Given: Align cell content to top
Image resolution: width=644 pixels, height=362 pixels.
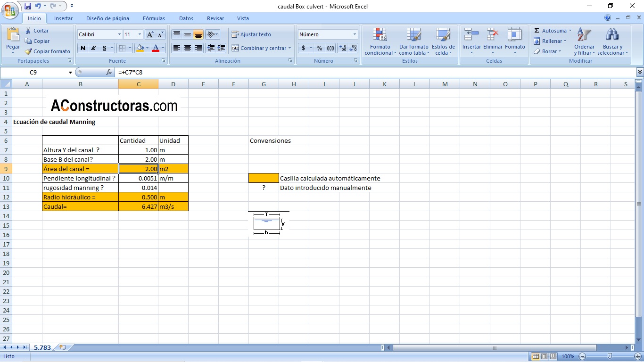Looking at the screenshot, I should (177, 34).
